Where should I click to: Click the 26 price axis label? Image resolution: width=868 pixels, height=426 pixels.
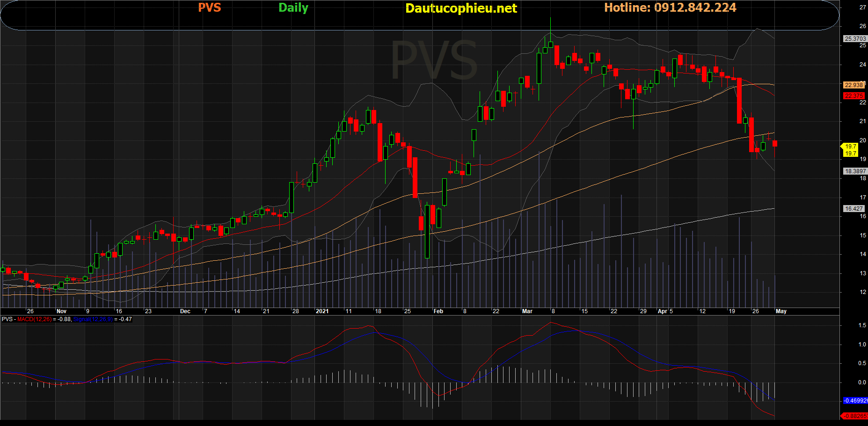click(x=863, y=26)
